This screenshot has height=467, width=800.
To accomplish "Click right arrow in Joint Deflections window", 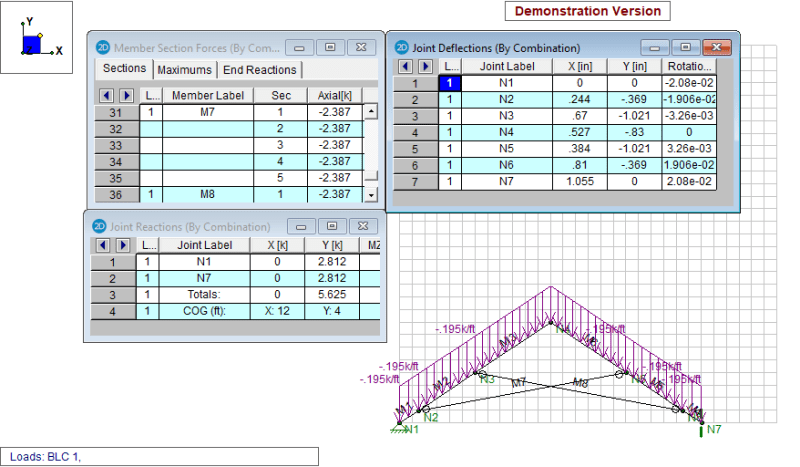I will [426, 66].
